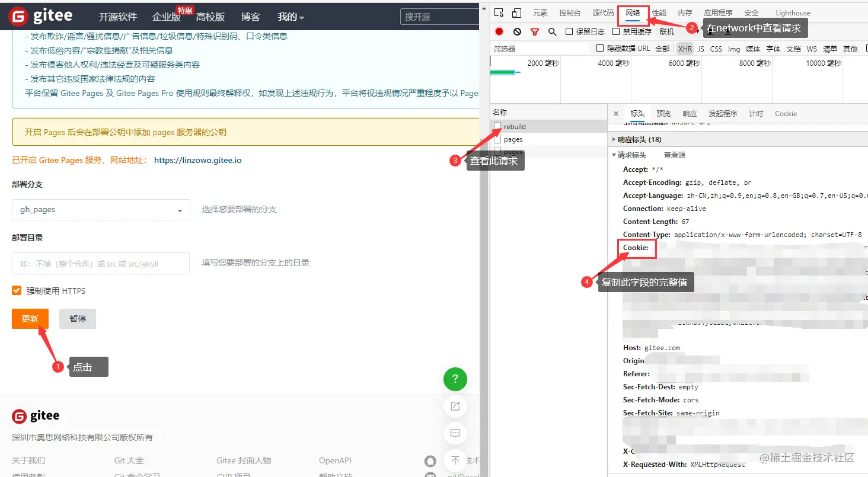Viewport: 868px width, 477px height.
Task: Switch to the 性能 tab
Action: click(659, 13)
